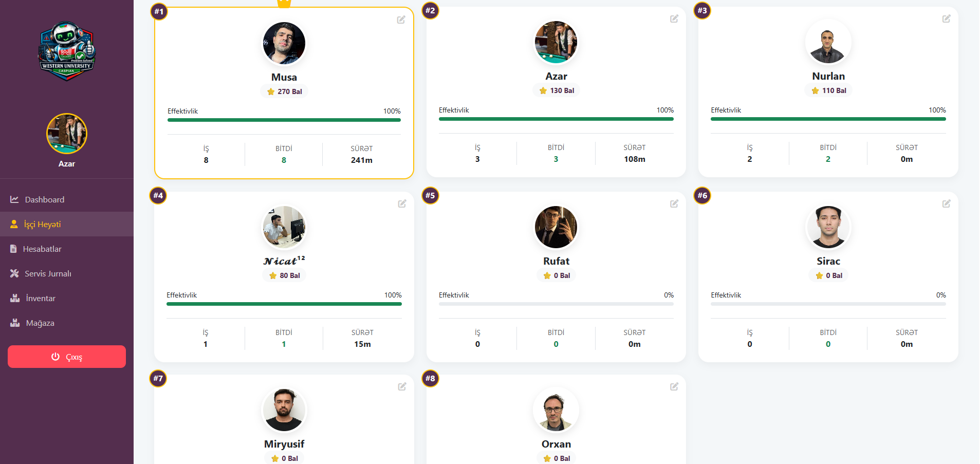
Task: Click the edit icon on Azar's card
Action: (674, 19)
